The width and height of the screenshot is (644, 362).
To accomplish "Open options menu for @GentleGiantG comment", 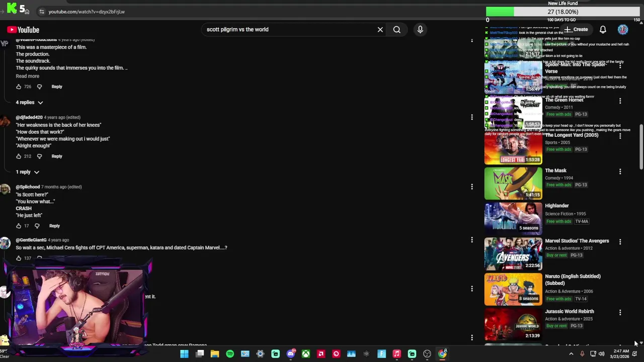I will point(472,240).
